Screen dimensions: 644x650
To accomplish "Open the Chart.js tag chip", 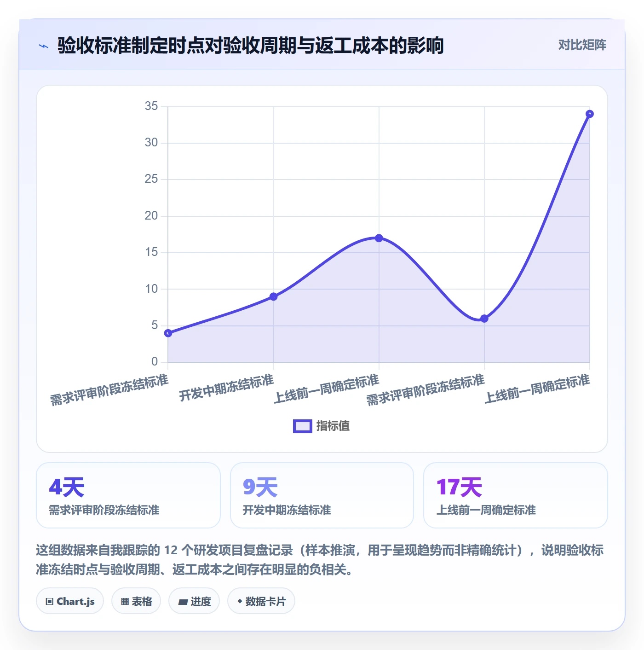I will click(x=70, y=601).
